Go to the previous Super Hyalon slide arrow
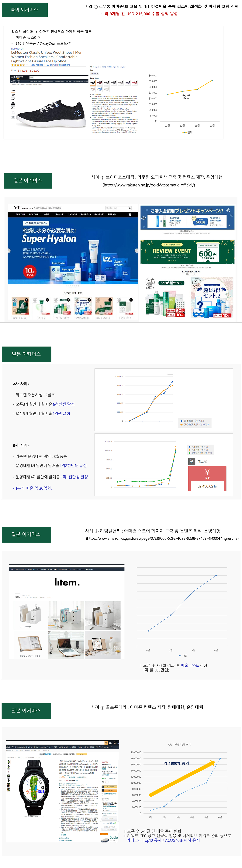 click(x=9, y=250)
